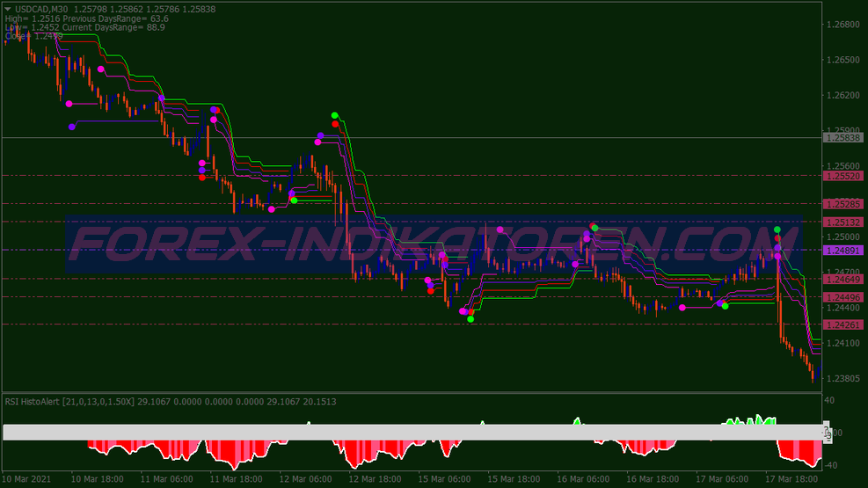The width and height of the screenshot is (868, 488).
Task: Click the '15 Mar 18:00' time label
Action: click(514, 479)
